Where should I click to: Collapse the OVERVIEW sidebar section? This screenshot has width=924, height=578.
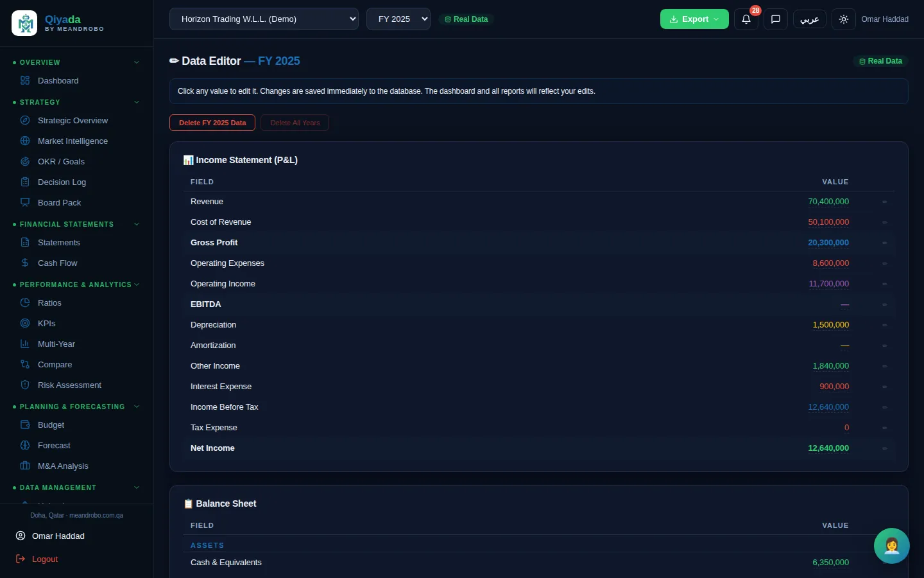tap(137, 62)
